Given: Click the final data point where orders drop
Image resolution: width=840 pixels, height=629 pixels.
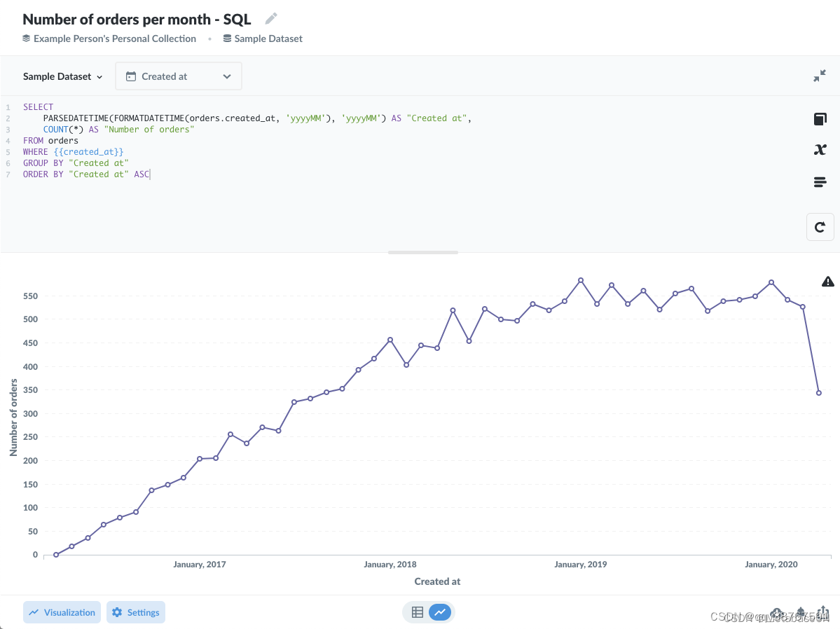Looking at the screenshot, I should pos(818,393).
